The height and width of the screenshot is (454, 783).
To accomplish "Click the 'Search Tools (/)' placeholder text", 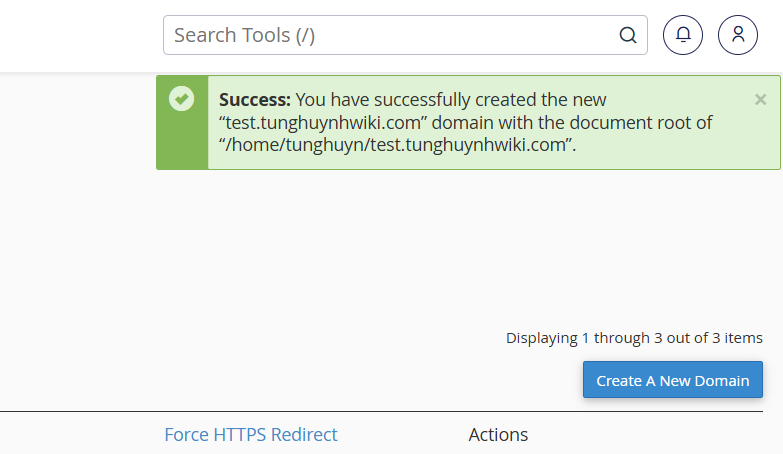I will [x=244, y=35].
